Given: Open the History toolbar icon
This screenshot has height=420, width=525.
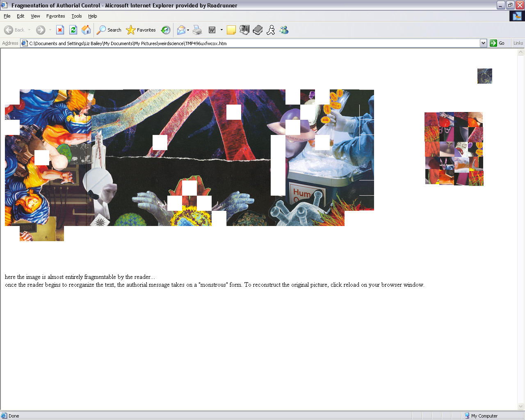Looking at the screenshot, I should [166, 30].
